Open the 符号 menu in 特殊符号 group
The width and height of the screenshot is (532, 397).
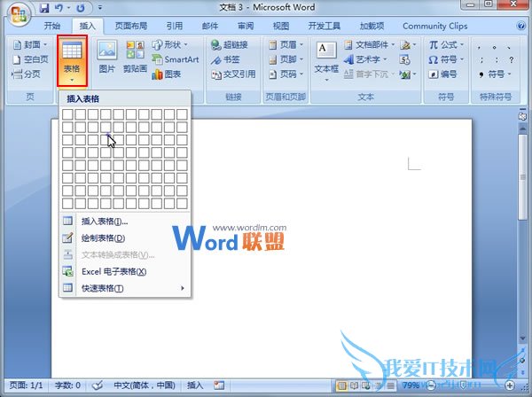pyautogui.click(x=496, y=74)
